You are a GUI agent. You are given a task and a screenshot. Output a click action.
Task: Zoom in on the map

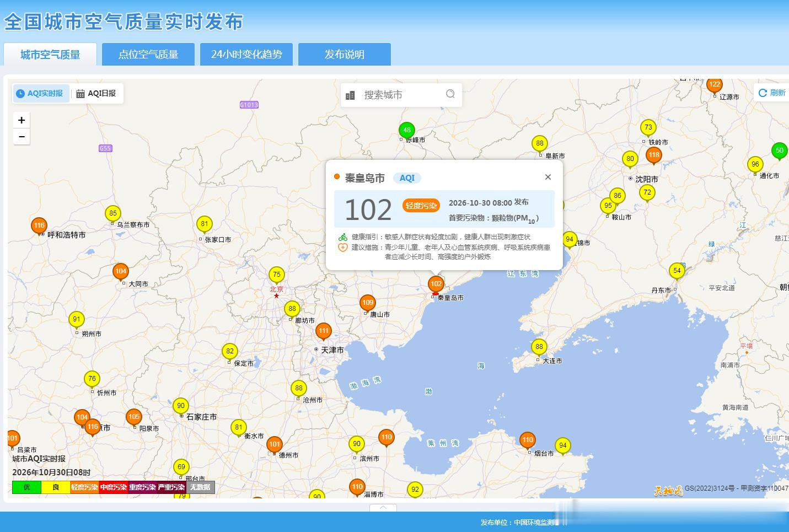tap(22, 120)
